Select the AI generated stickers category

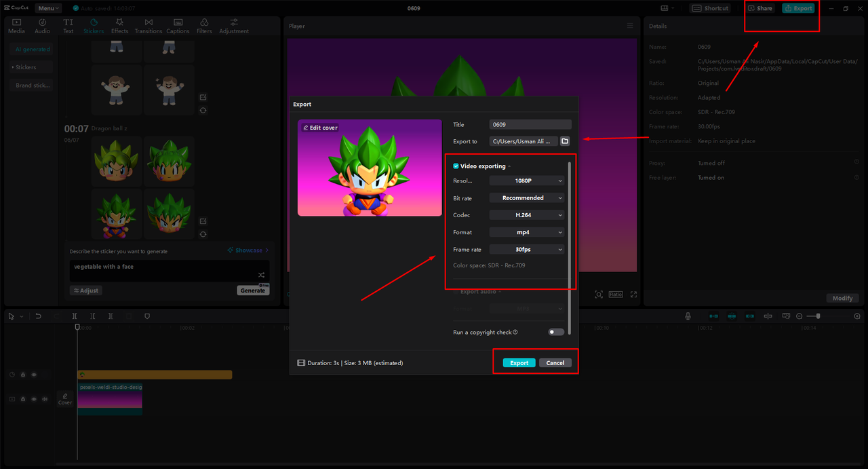point(33,49)
